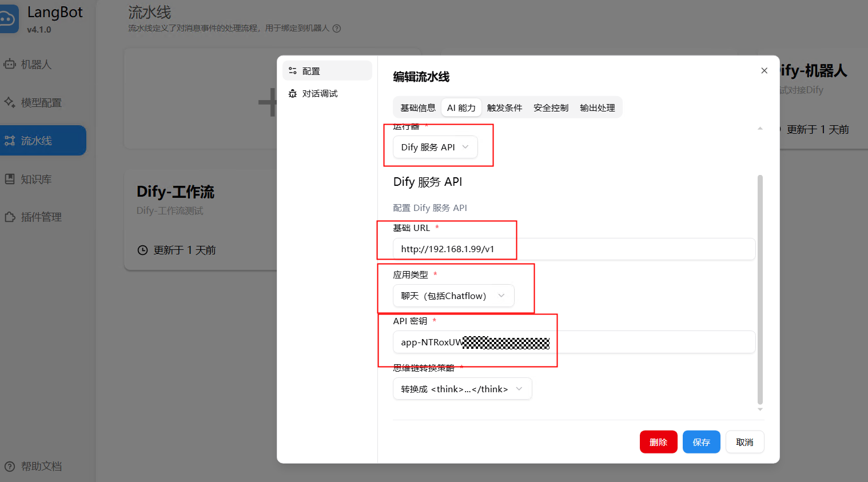Image resolution: width=868 pixels, height=482 pixels.
Task: Open 帮助文档 at the sidebar bottom
Action: pos(33,466)
